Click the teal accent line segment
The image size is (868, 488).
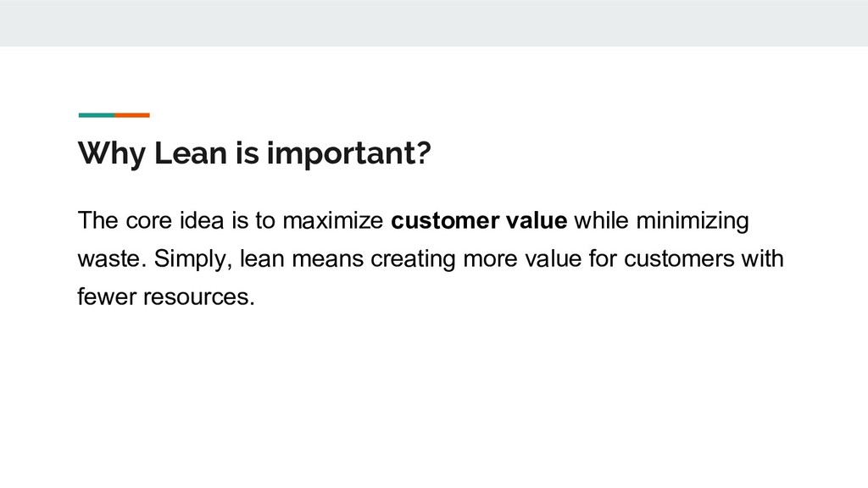tap(97, 115)
